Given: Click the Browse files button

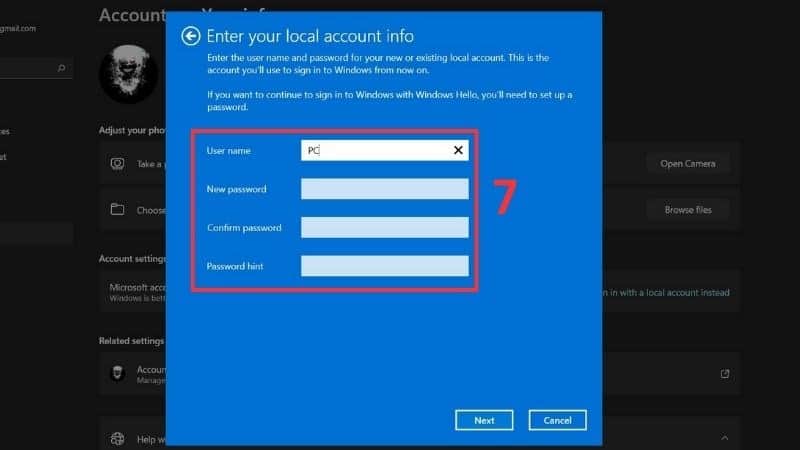Looking at the screenshot, I should [687, 210].
